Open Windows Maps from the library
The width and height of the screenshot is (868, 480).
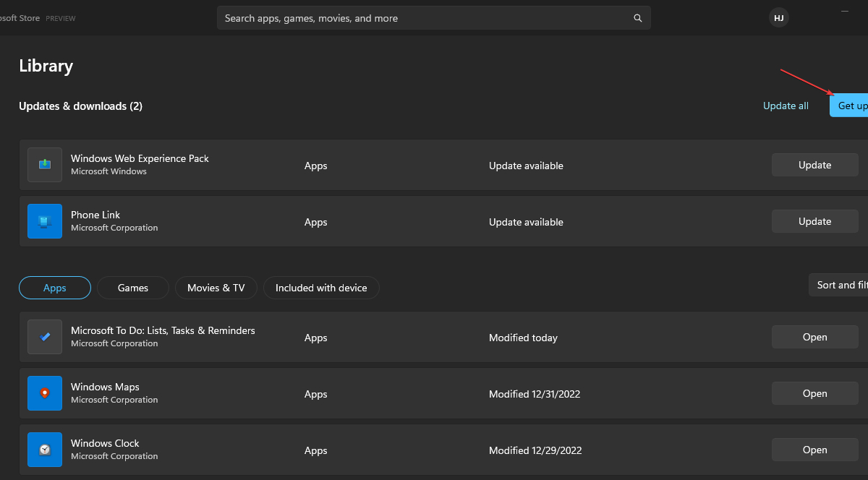(814, 393)
